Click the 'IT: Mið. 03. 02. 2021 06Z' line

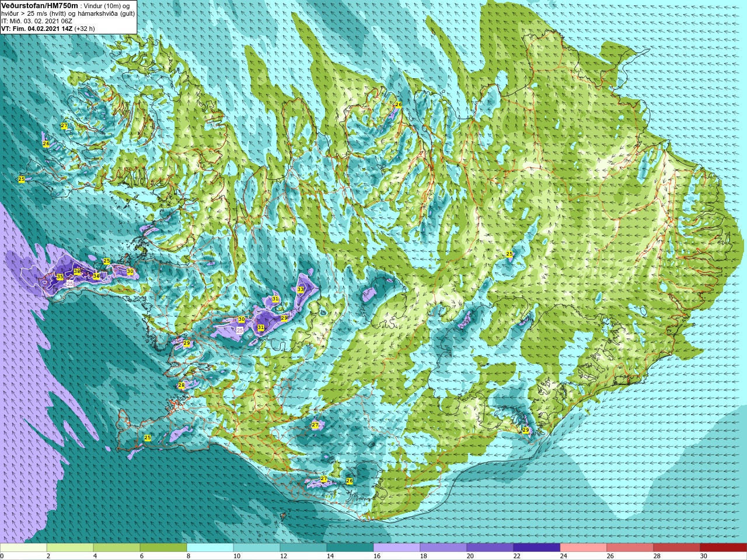37,21
